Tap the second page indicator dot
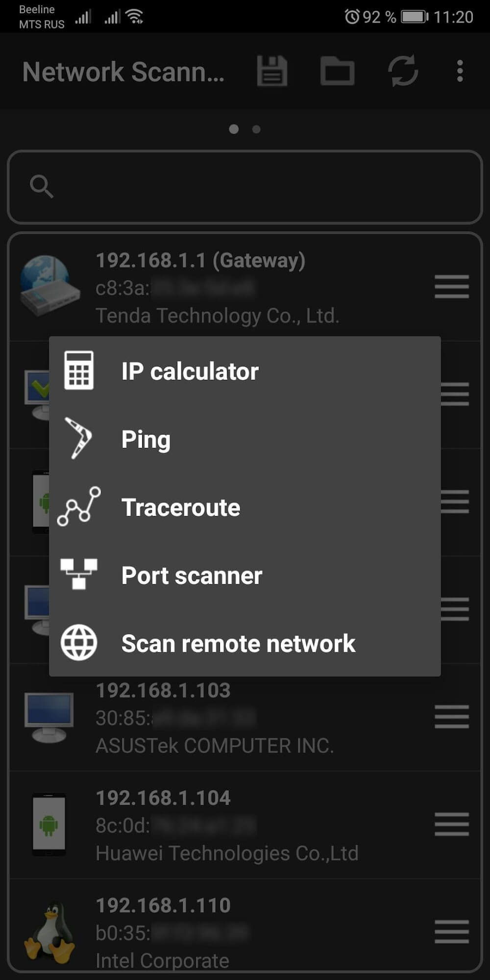The width and height of the screenshot is (490, 980). tap(256, 129)
